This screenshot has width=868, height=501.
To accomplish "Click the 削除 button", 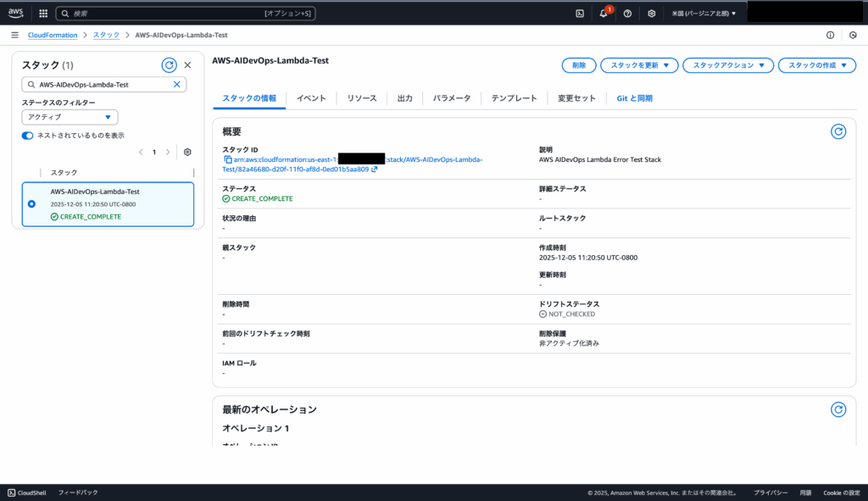I will (x=578, y=65).
